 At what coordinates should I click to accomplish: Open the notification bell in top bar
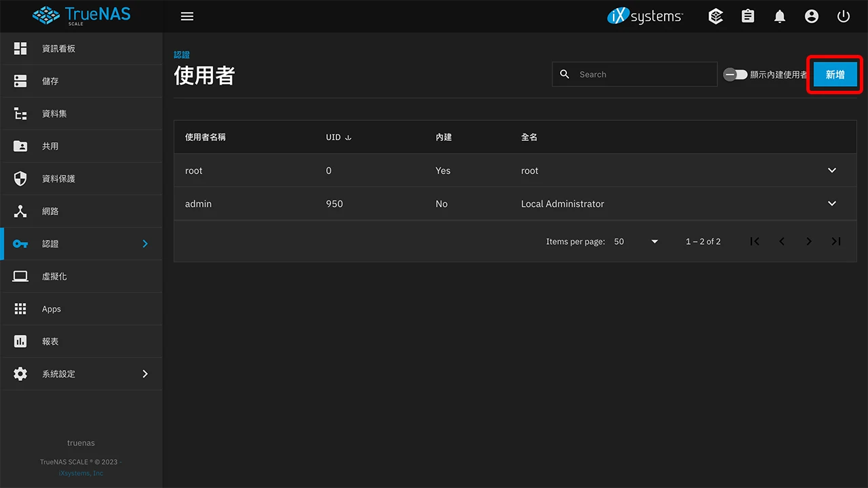tap(779, 16)
